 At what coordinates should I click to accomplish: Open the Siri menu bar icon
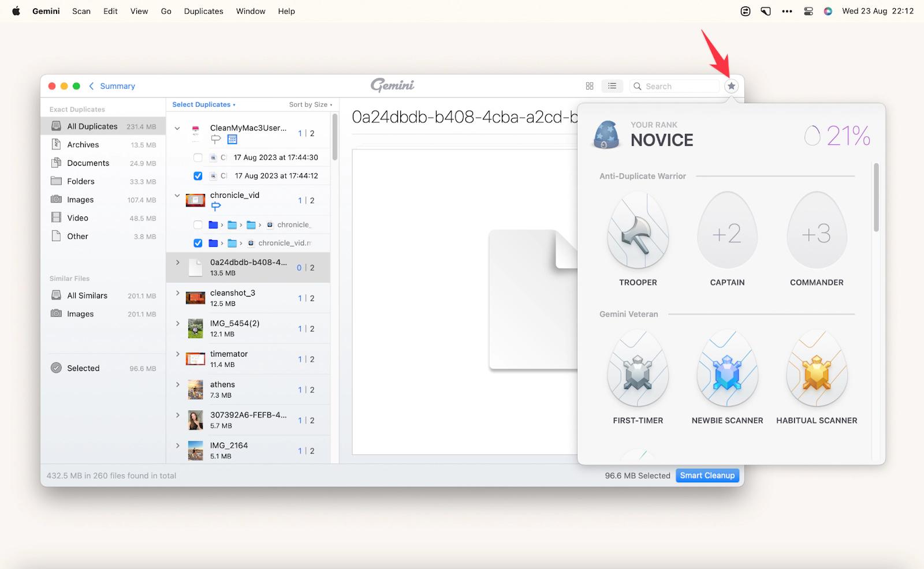point(828,11)
